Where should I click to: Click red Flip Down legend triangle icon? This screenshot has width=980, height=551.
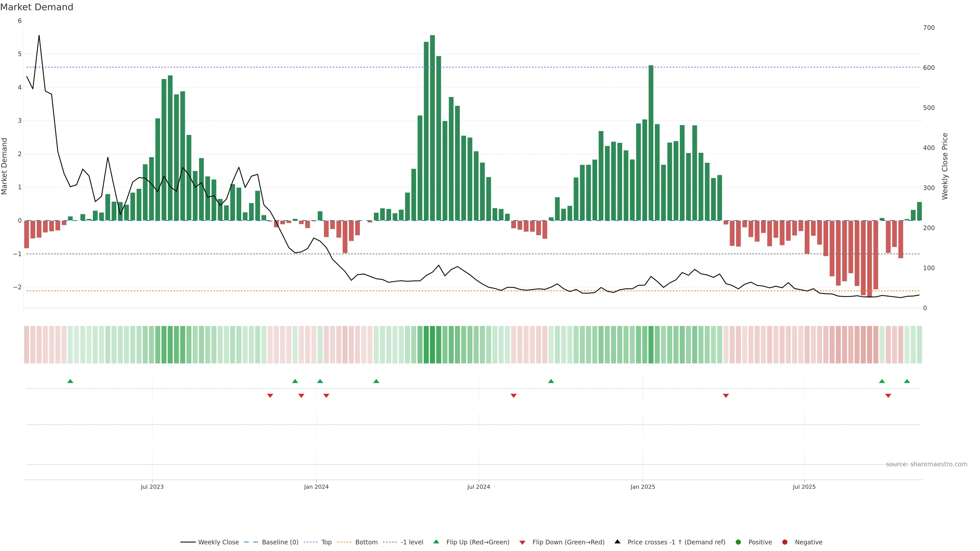coord(522,542)
